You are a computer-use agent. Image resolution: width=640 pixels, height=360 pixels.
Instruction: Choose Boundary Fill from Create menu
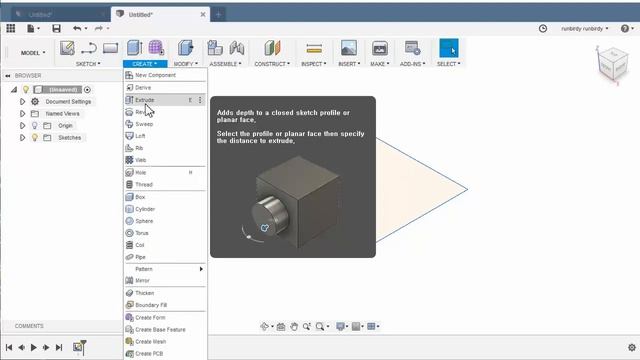(x=165, y=305)
